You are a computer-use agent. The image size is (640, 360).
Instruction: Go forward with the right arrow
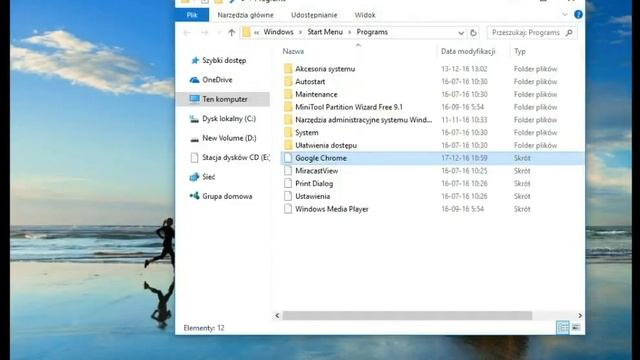click(x=204, y=33)
